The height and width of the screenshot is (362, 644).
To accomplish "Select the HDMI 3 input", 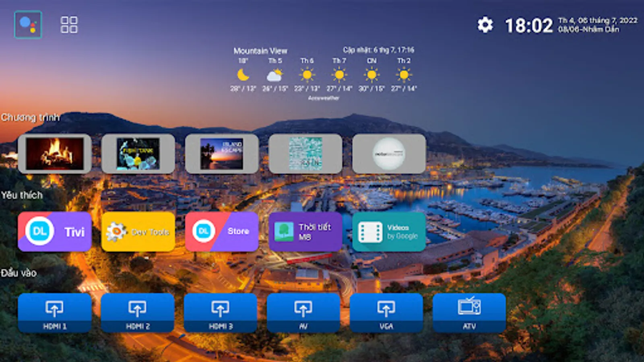I will point(221,313).
